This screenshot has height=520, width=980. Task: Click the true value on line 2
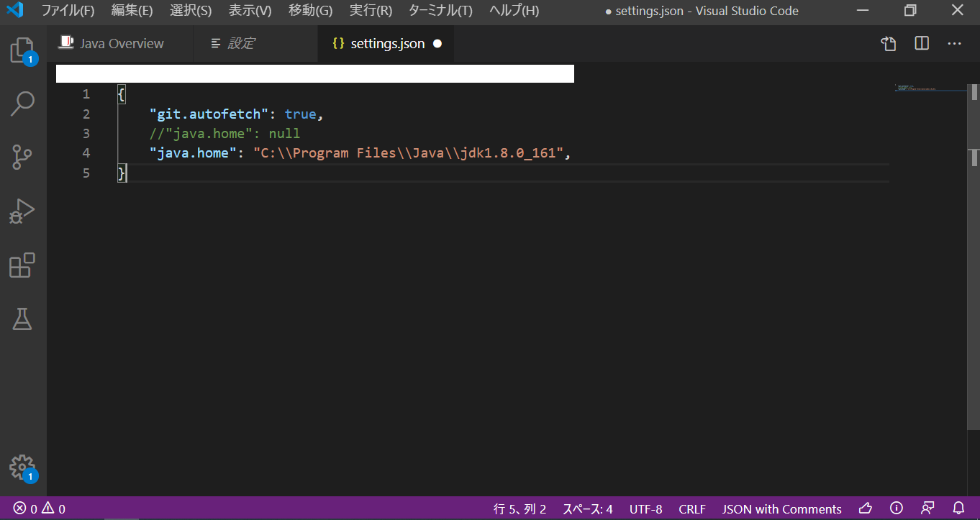[300, 114]
